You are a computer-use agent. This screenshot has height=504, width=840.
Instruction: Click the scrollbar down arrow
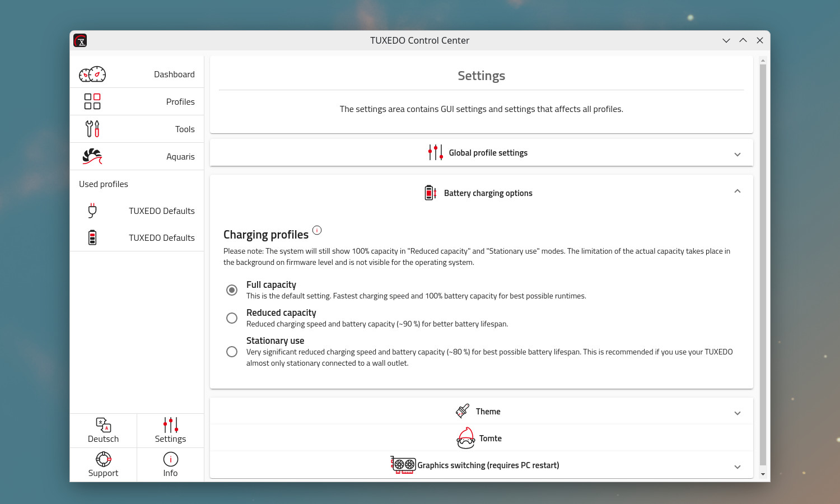point(763,474)
